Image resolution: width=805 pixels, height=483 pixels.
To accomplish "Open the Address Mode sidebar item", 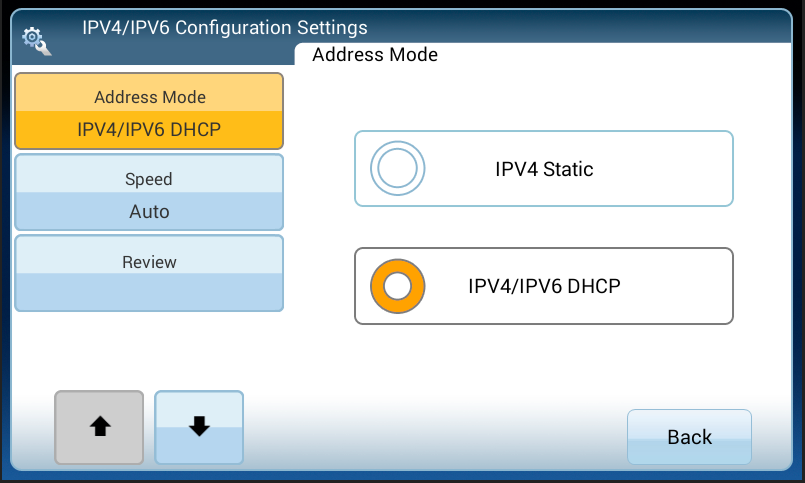I will [149, 111].
